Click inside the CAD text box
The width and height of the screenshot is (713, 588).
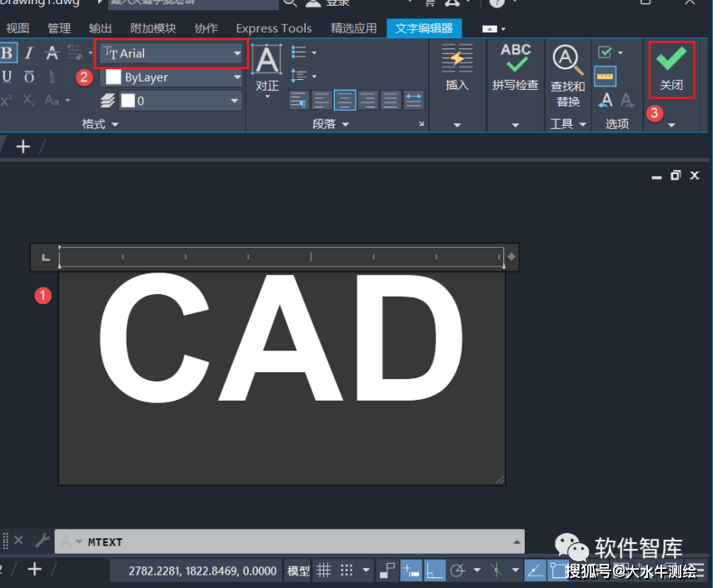pos(282,378)
